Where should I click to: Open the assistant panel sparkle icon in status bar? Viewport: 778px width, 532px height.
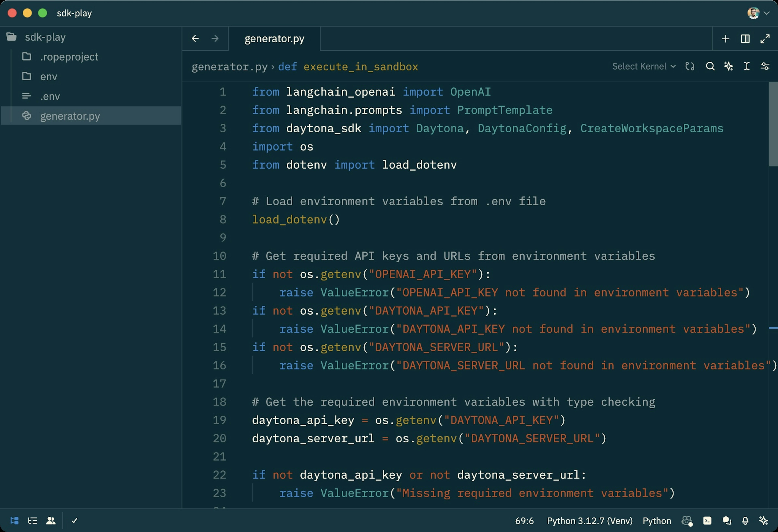tap(764, 521)
